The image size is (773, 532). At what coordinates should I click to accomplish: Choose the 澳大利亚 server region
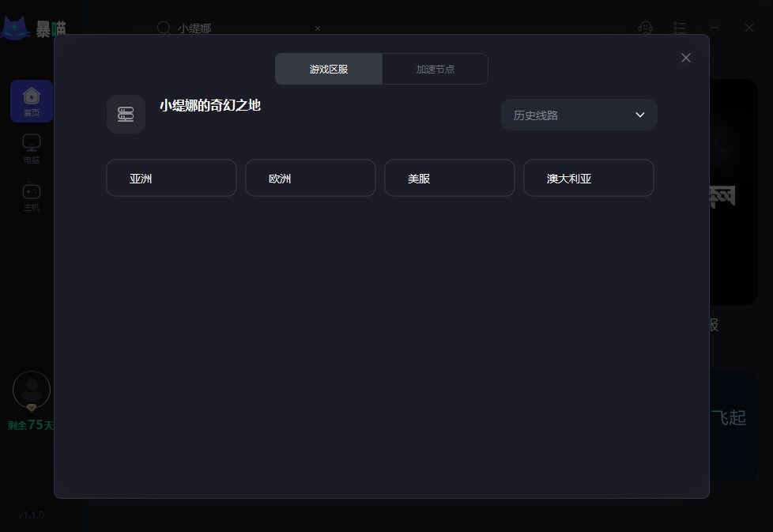click(x=589, y=178)
